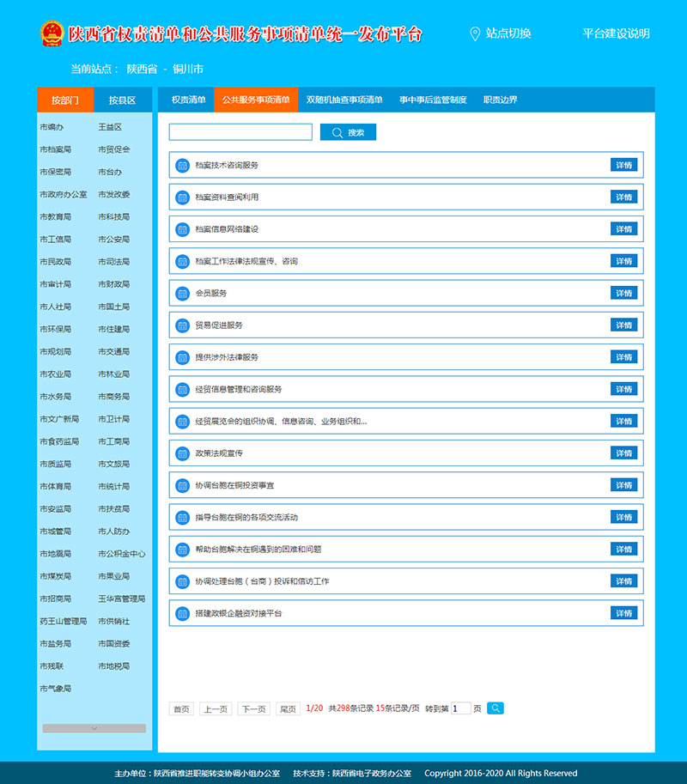Click the list icon beside 贸易促进服务
The image size is (687, 784).
[182, 325]
